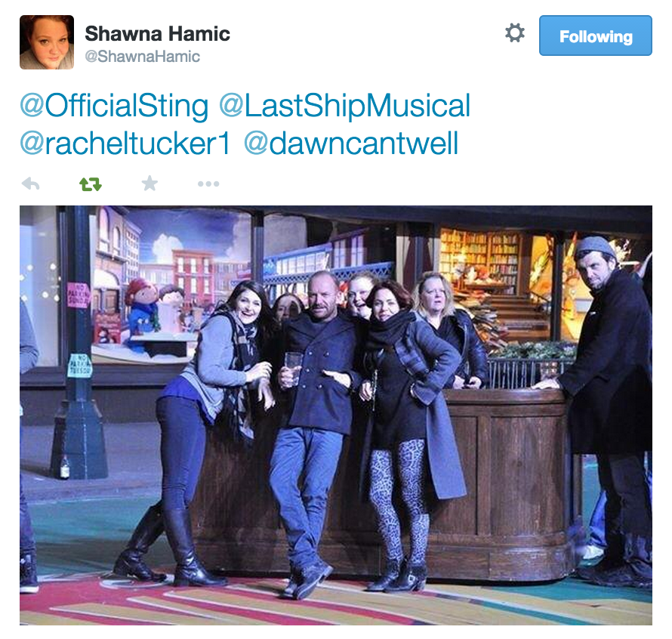This screenshot has width=672, height=639.
Task: Click the reply arrow icon
Action: tap(30, 184)
